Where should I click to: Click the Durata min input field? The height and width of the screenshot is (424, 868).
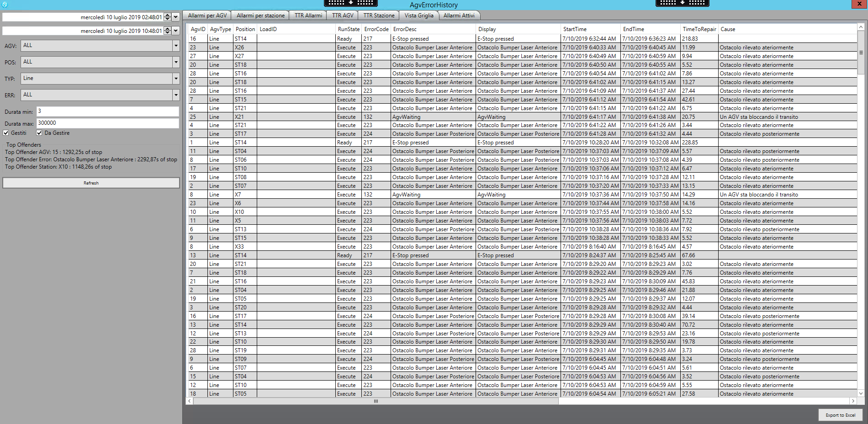point(108,111)
